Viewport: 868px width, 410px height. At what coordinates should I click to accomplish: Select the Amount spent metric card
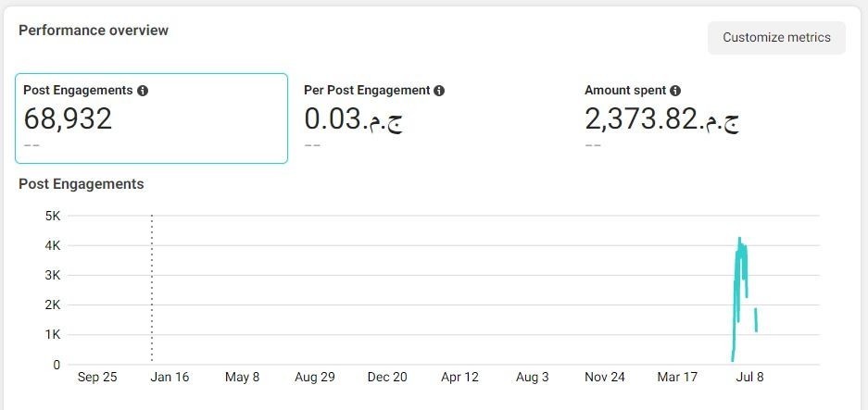point(712,118)
